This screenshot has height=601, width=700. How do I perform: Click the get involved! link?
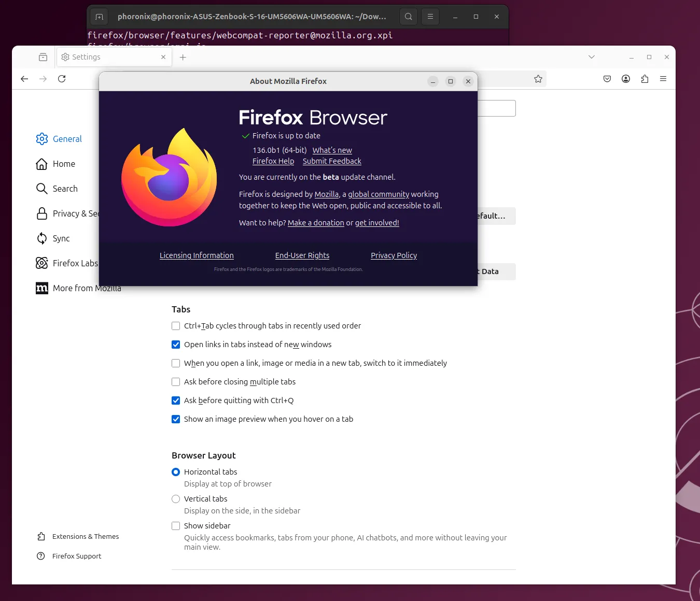point(377,223)
